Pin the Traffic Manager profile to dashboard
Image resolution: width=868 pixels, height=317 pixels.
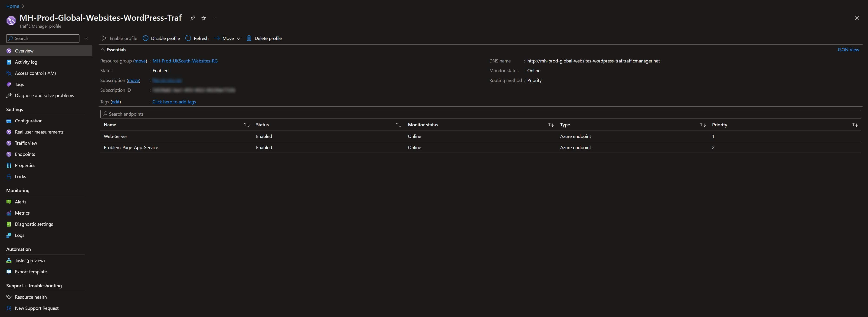(192, 18)
